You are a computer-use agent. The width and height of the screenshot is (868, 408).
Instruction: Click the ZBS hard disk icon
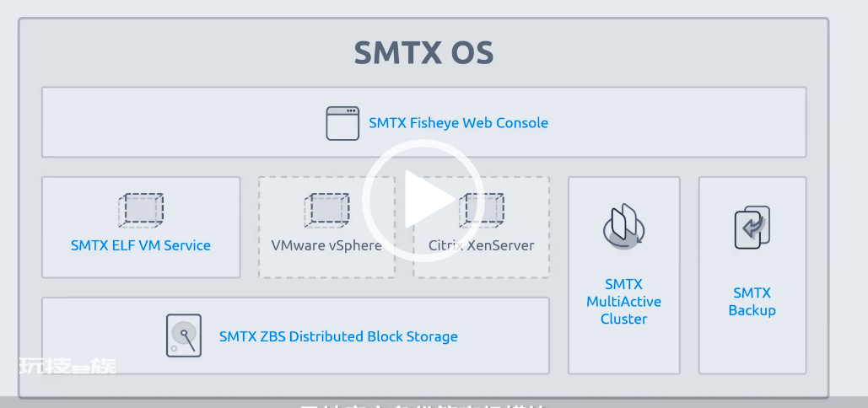[184, 336]
